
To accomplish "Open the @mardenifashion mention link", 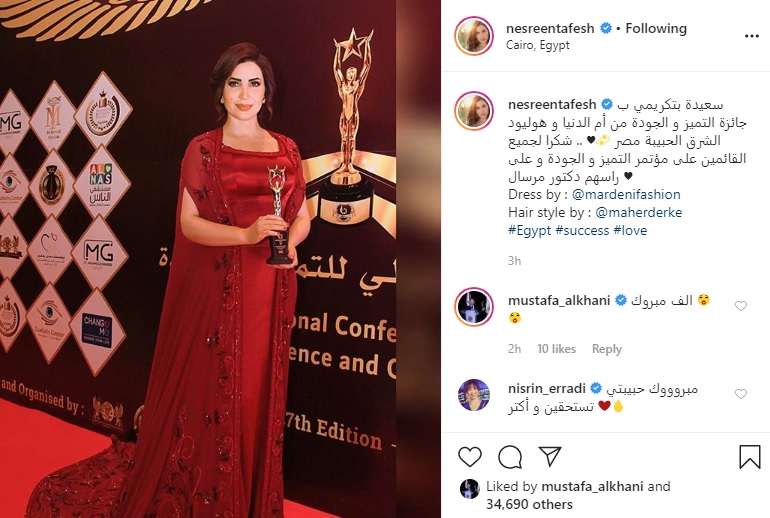I will click(x=626, y=194).
